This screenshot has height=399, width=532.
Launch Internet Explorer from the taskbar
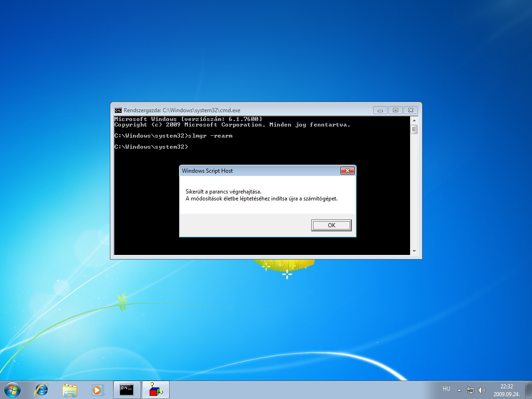[x=41, y=390]
